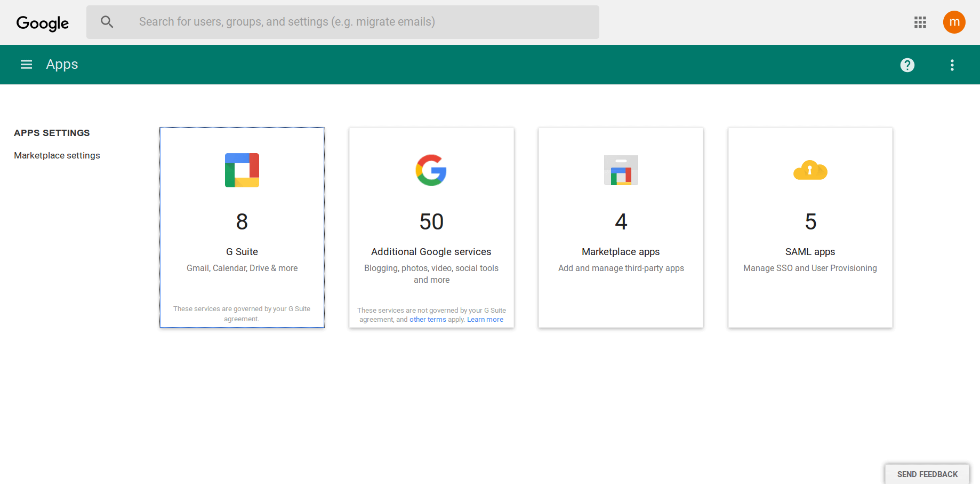This screenshot has width=980, height=484.
Task: Open the G Suite services card
Action: pyautogui.click(x=242, y=227)
